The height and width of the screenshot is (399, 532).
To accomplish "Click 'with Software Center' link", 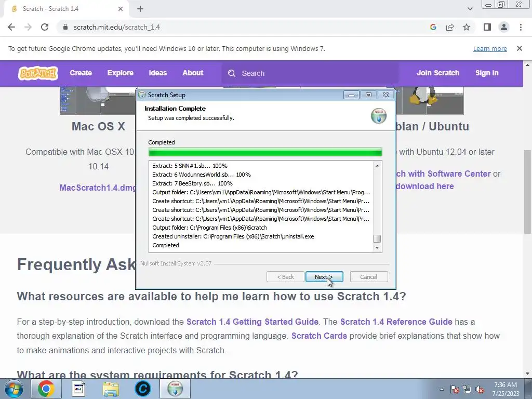I will point(444,174).
